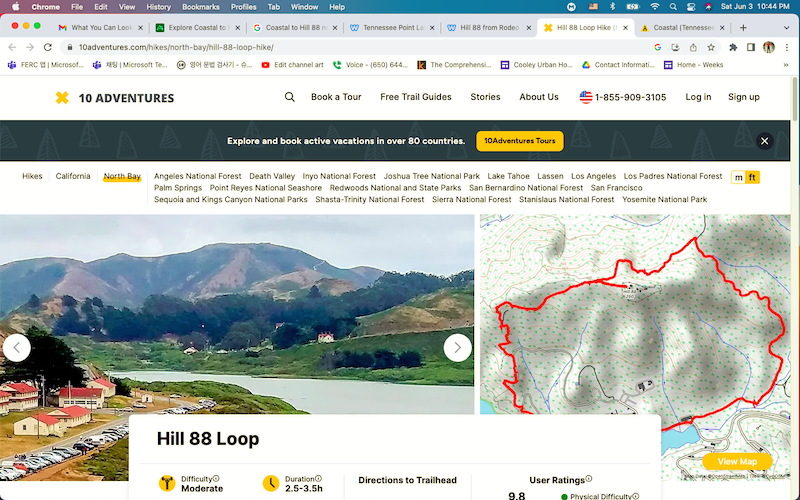Open Yosemite National Park link

point(664,199)
